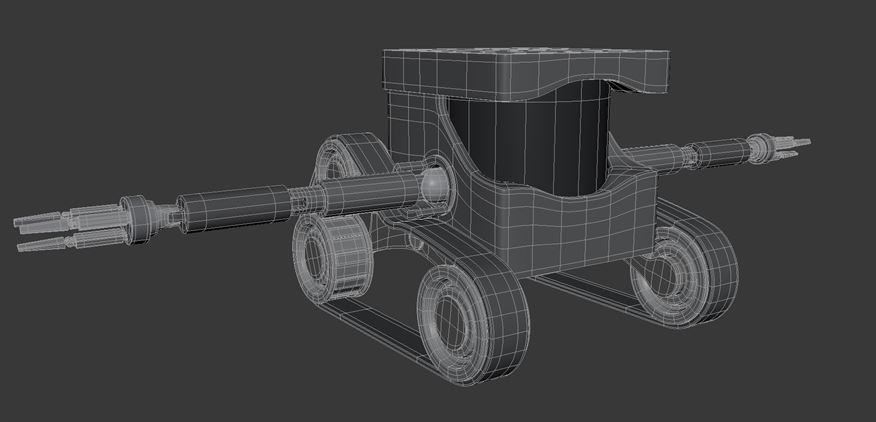Image resolution: width=876 pixels, height=422 pixels.
Task: Select the dark cylinder beneath the top plate
Action: 528,140
